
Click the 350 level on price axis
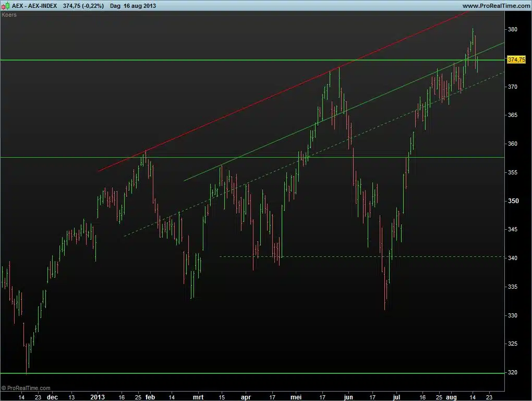coord(512,201)
